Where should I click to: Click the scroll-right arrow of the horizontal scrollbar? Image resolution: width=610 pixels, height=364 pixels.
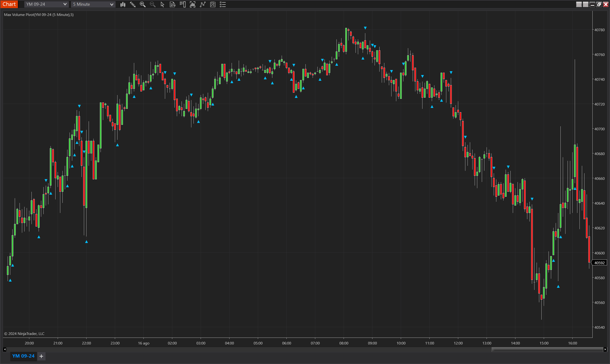(605, 349)
